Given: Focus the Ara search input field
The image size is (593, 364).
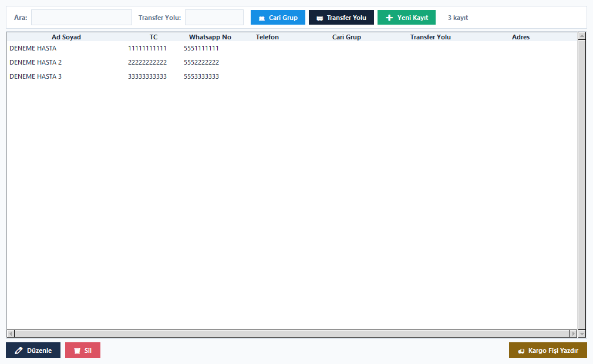Looking at the screenshot, I should coord(82,18).
